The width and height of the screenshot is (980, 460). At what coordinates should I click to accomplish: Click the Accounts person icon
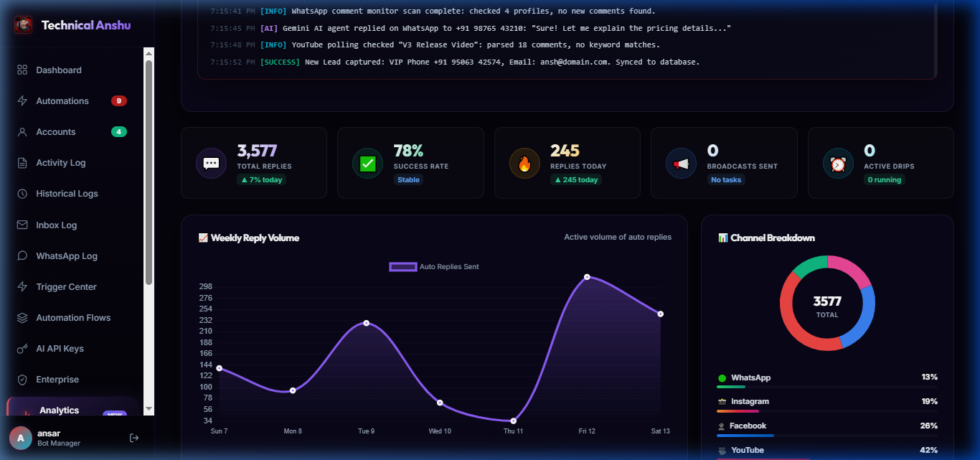tap(22, 132)
